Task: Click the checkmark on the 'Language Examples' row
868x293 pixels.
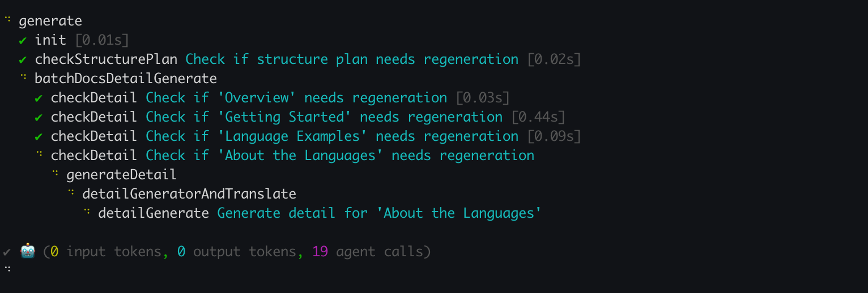Action: coord(39,136)
